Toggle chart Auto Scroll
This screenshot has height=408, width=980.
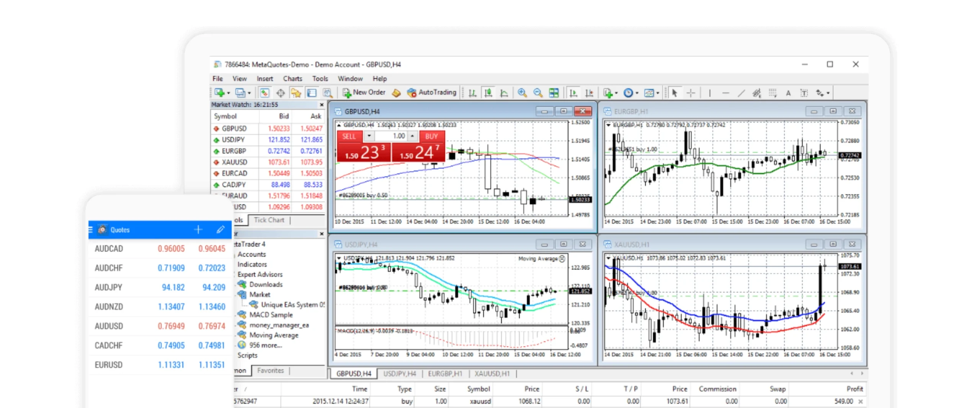tap(573, 93)
